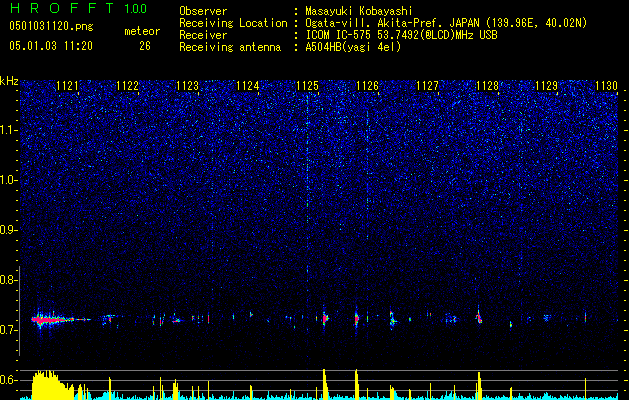Click the Receiver label
The width and height of the screenshot is (629, 400).
coord(203,35)
